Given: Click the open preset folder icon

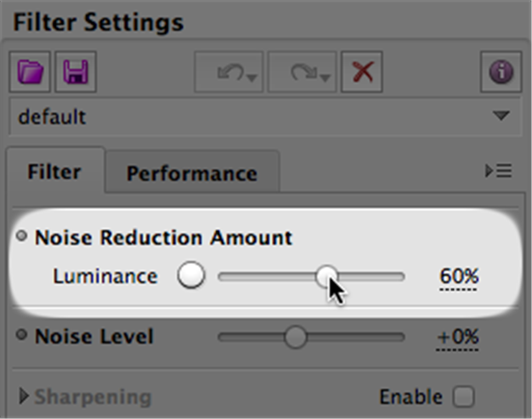Looking at the screenshot, I should tap(31, 72).
